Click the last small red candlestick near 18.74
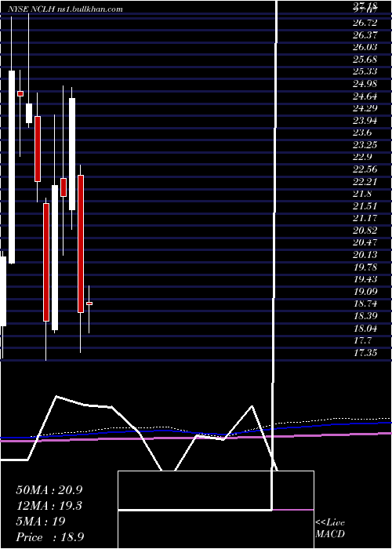 pos(89,304)
